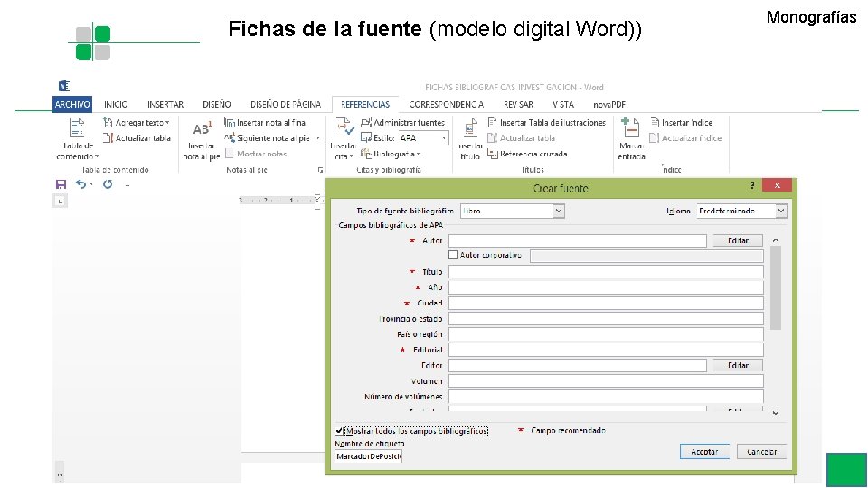
Task: Click the scroll up arrow in fields list
Action: pyautogui.click(x=776, y=240)
